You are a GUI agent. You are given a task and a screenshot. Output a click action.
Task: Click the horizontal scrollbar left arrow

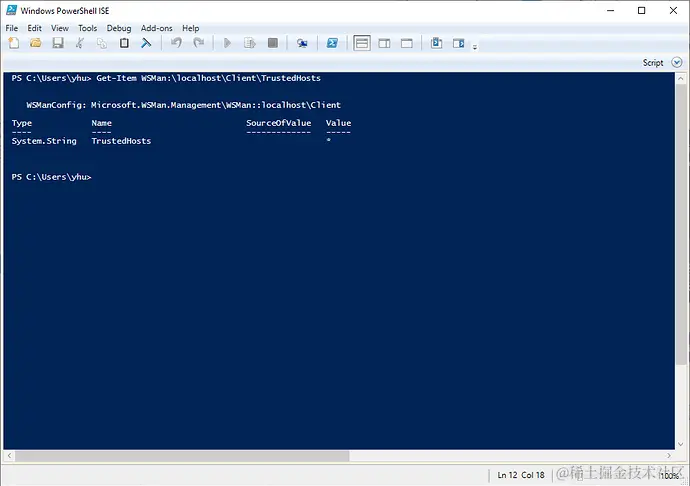pos(9,456)
